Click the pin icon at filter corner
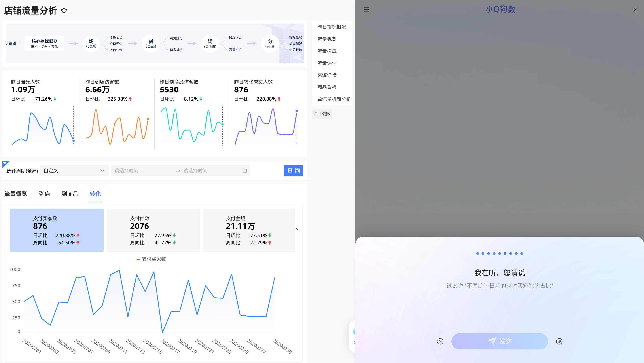Viewport: 644px width, 363px height. 5,164
